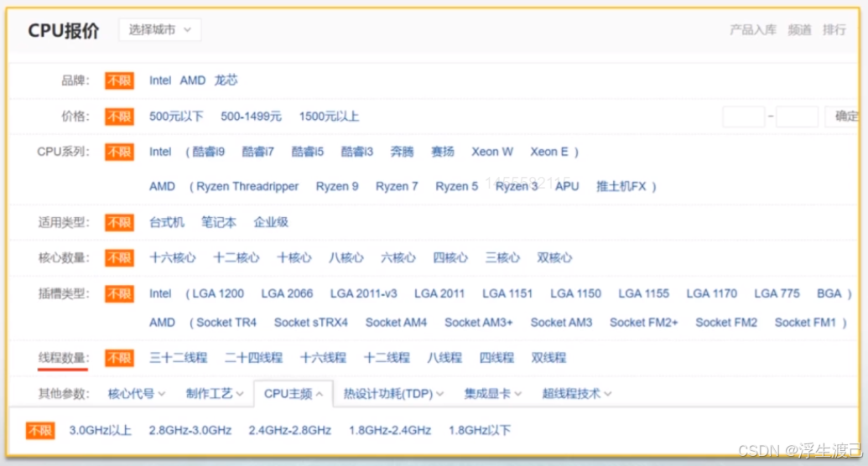Viewport: 868px width, 466px height.
Task: Expand the 超线程技术 dropdown
Action: pos(577,393)
